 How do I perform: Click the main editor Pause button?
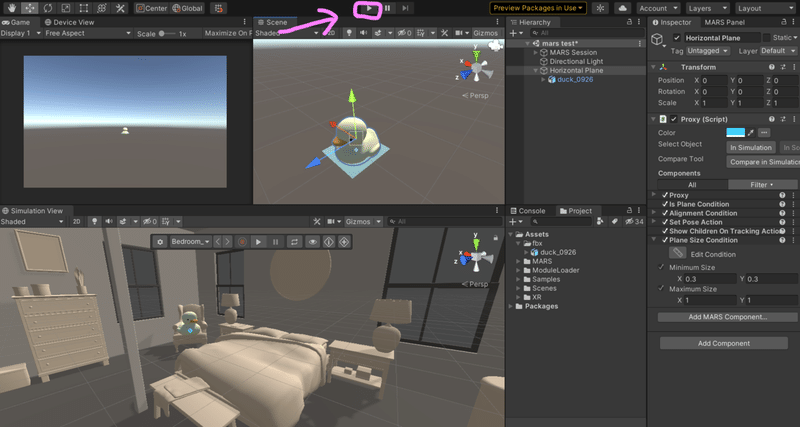tap(387, 8)
